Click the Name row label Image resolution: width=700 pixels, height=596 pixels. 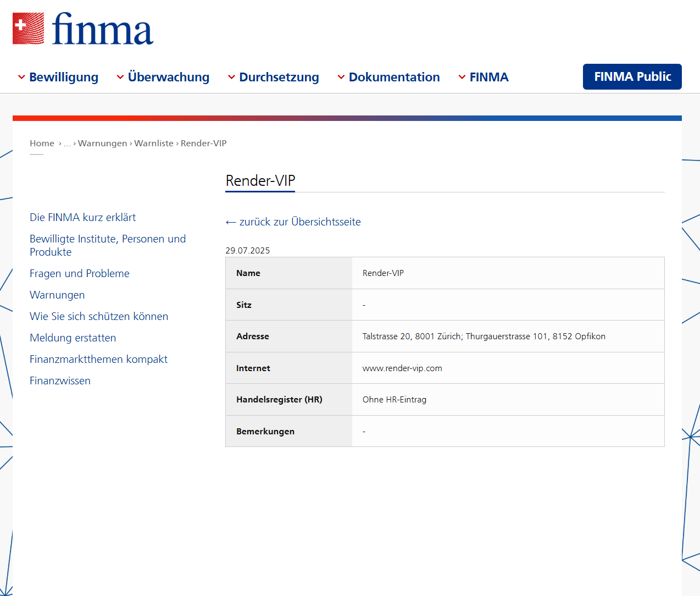tap(248, 273)
